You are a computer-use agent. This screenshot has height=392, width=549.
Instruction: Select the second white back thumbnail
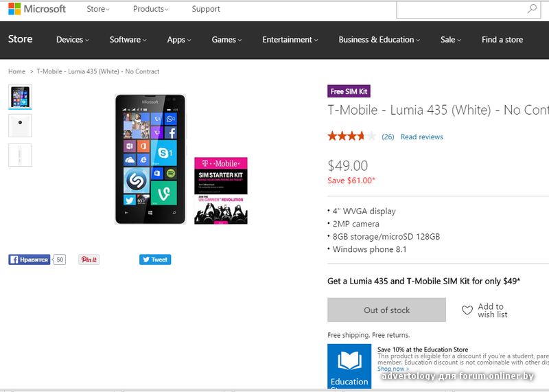pyautogui.click(x=20, y=126)
